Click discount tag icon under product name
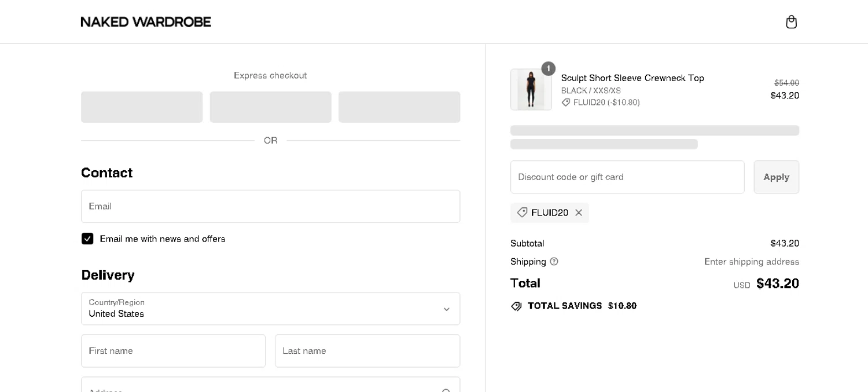The width and height of the screenshot is (868, 392). coord(566,102)
